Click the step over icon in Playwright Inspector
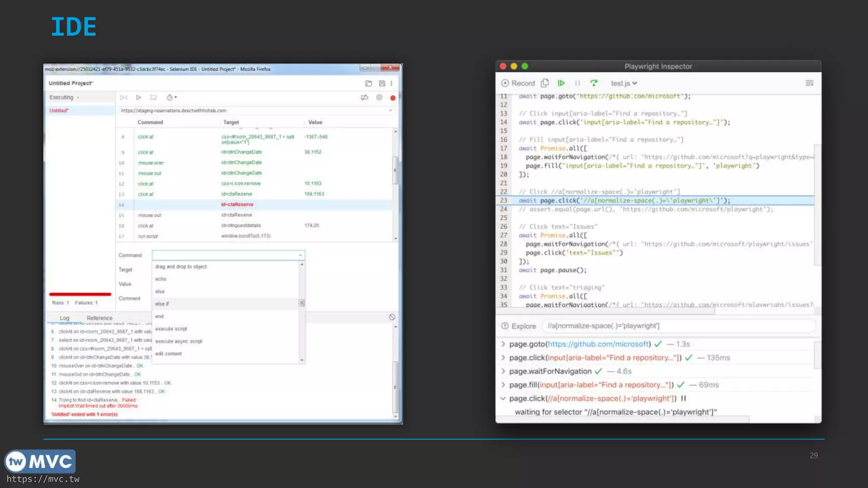Screen dimensions: 868x488 [x=594, y=83]
